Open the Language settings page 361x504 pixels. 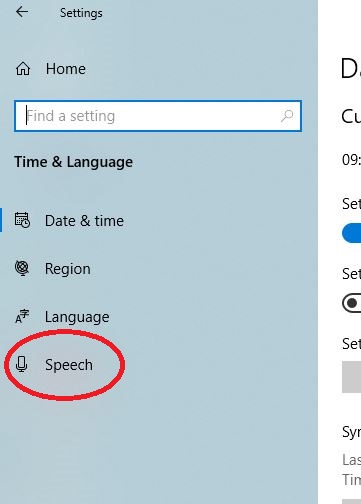[77, 317]
